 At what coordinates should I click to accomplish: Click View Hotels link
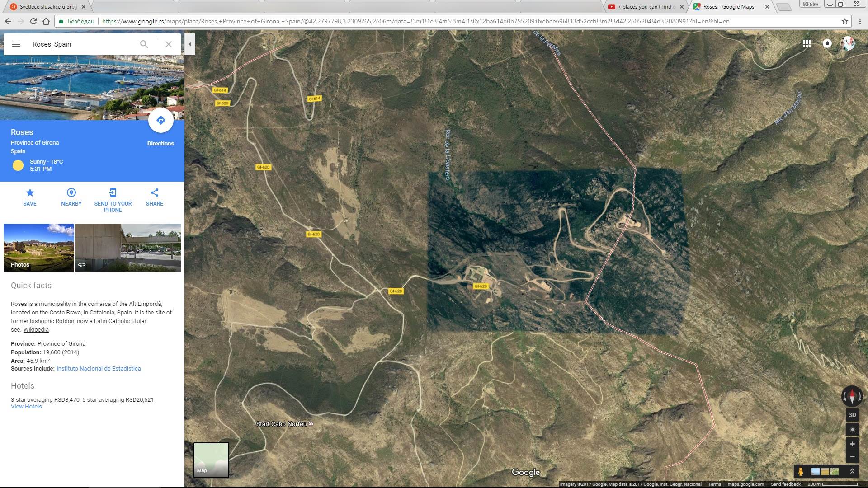26,407
